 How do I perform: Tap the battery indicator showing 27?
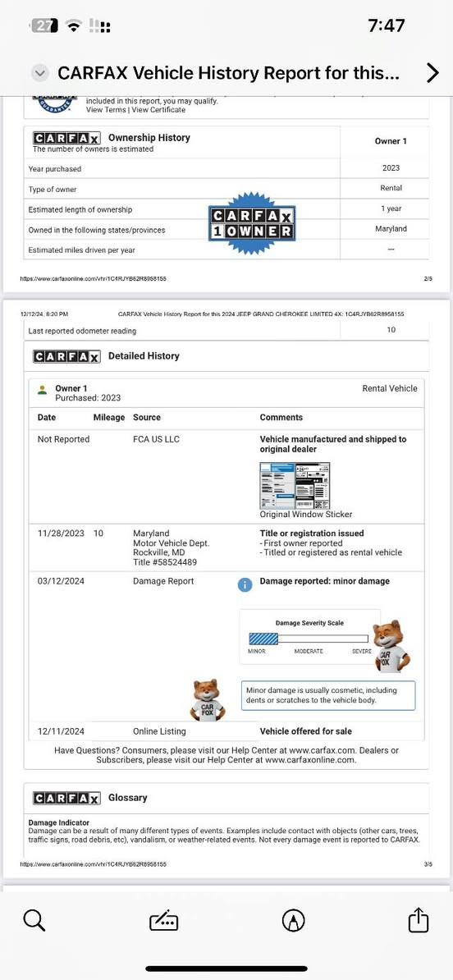[x=44, y=25]
